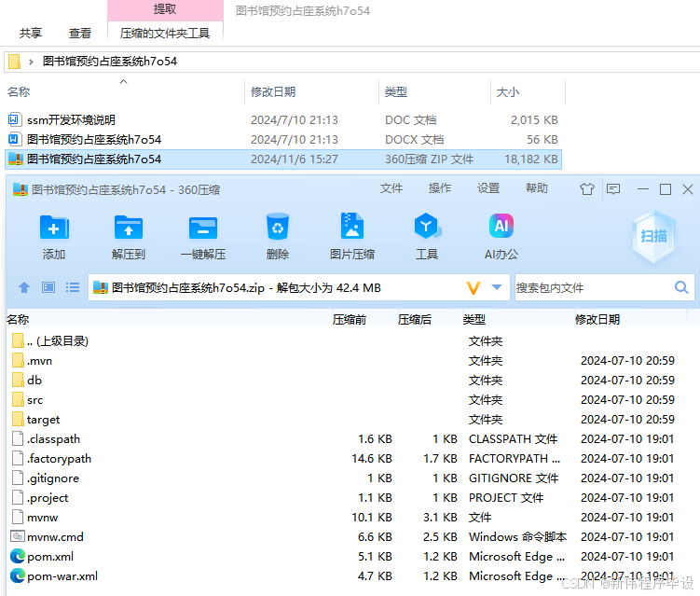
Task: Select the 56 KB DOCX file row
Action: (283, 139)
